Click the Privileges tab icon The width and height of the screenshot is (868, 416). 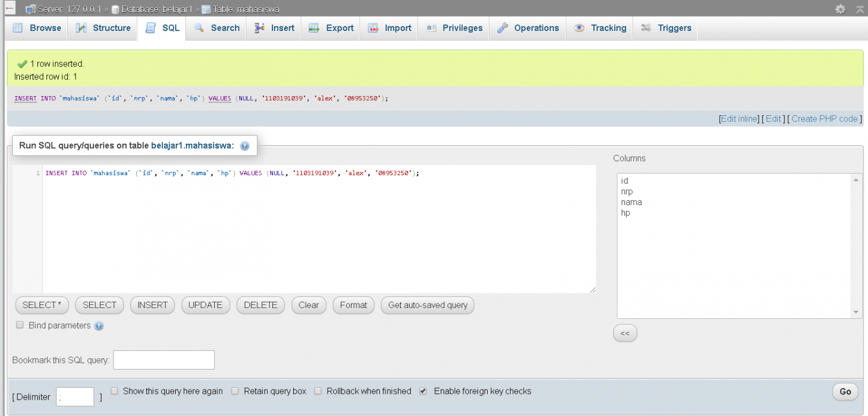tap(431, 28)
